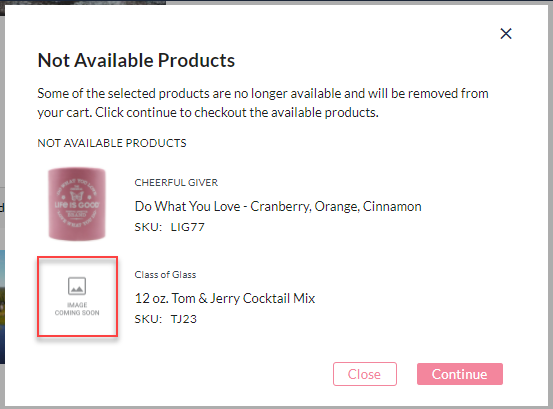Click the Continue button
This screenshot has height=409, width=553.
pos(460,374)
